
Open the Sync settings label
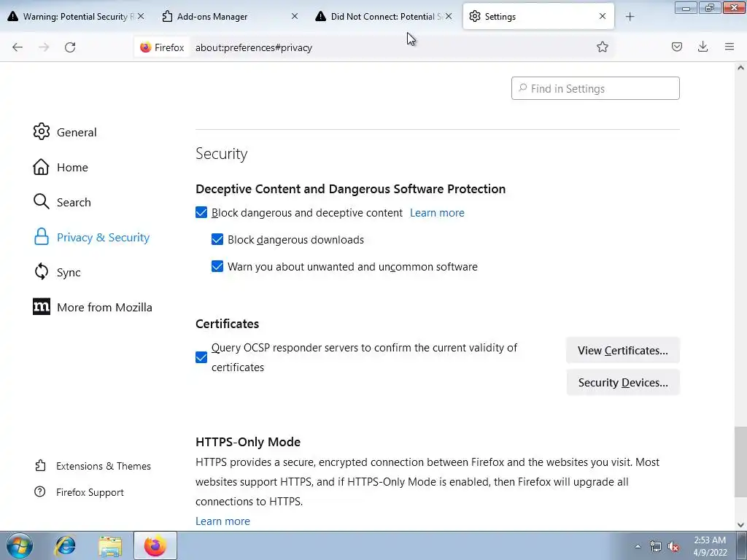69,273
